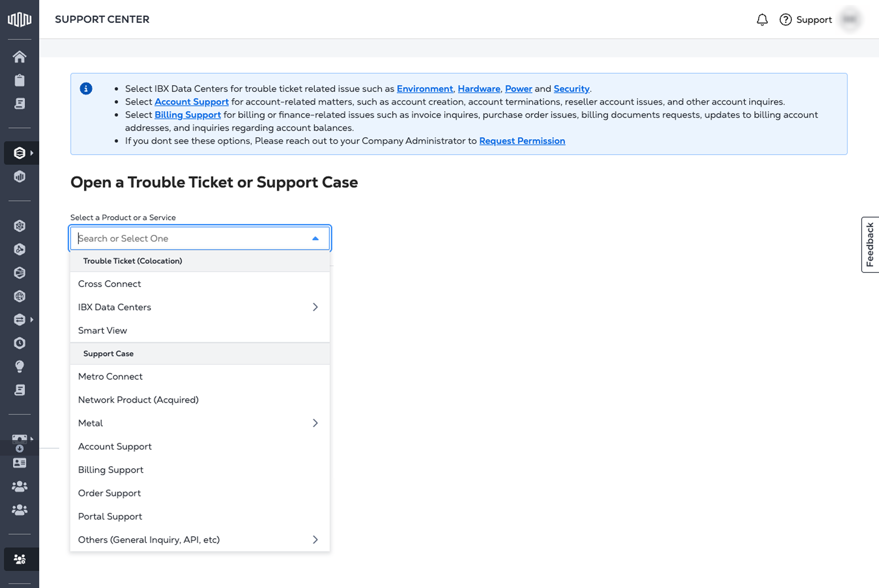879x588 pixels.
Task: Expand the Metal option chevron
Action: [315, 423]
